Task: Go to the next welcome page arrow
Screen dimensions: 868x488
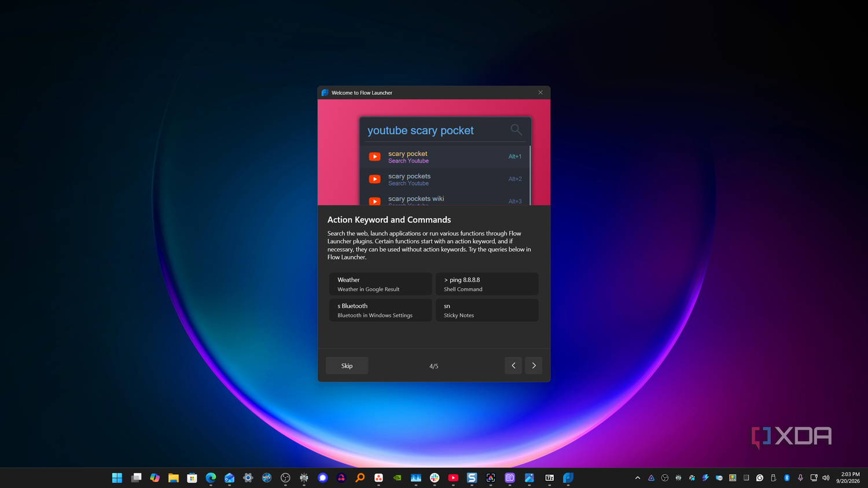Action: click(534, 365)
